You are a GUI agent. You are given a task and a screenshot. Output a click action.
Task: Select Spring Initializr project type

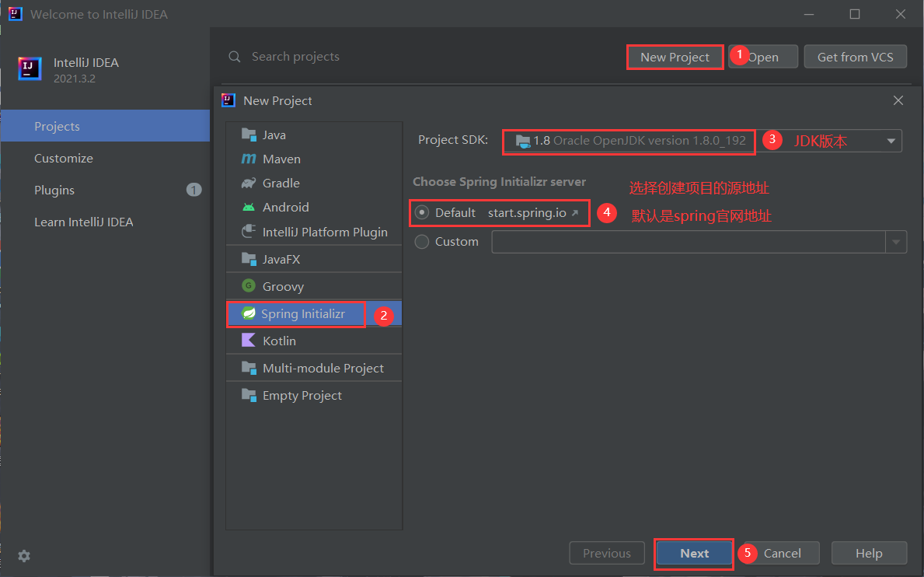point(314,313)
